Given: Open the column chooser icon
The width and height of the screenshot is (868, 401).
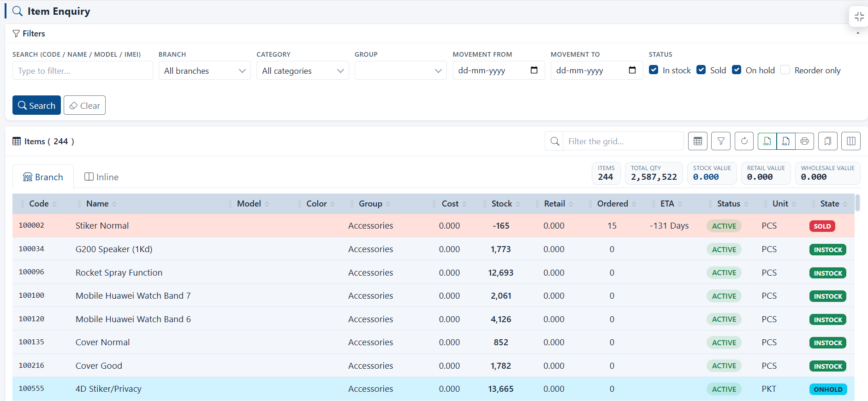Looking at the screenshot, I should [x=851, y=141].
